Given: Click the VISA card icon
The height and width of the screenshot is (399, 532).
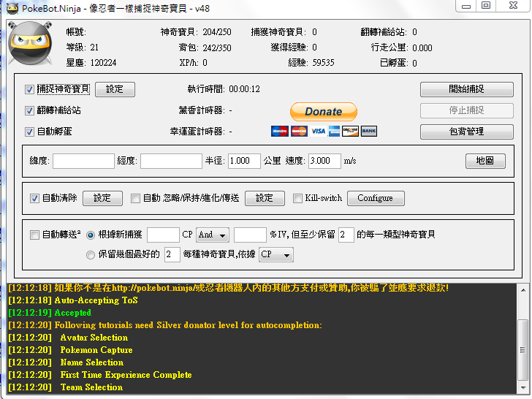Looking at the screenshot, I should 319,131.
